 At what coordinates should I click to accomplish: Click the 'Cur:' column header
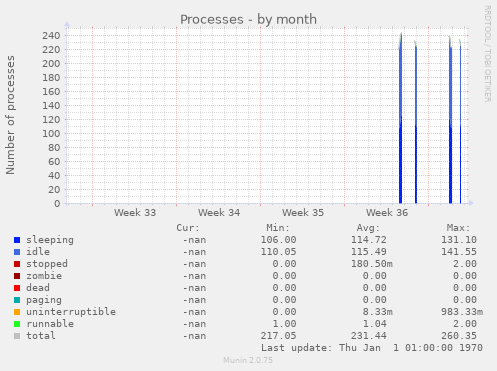(x=188, y=228)
